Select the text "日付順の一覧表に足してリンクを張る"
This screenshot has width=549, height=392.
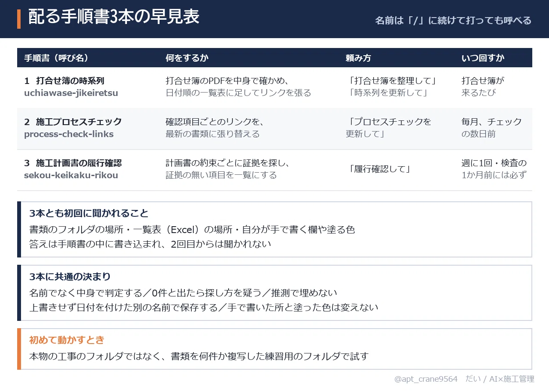pos(238,93)
